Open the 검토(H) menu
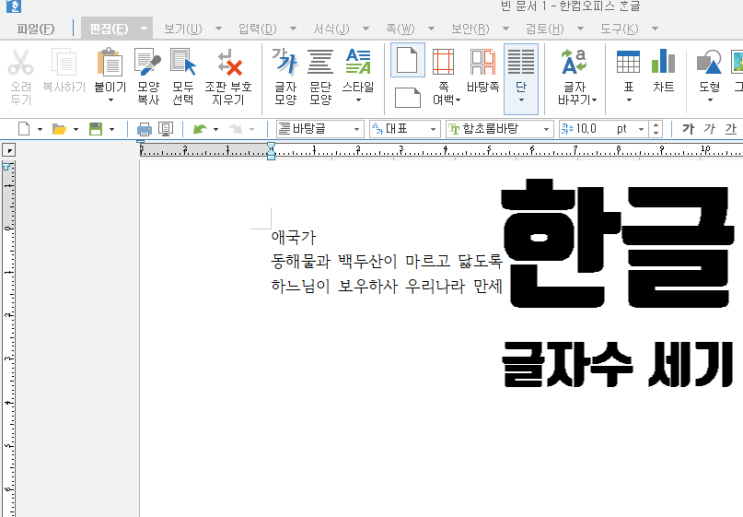 544,29
